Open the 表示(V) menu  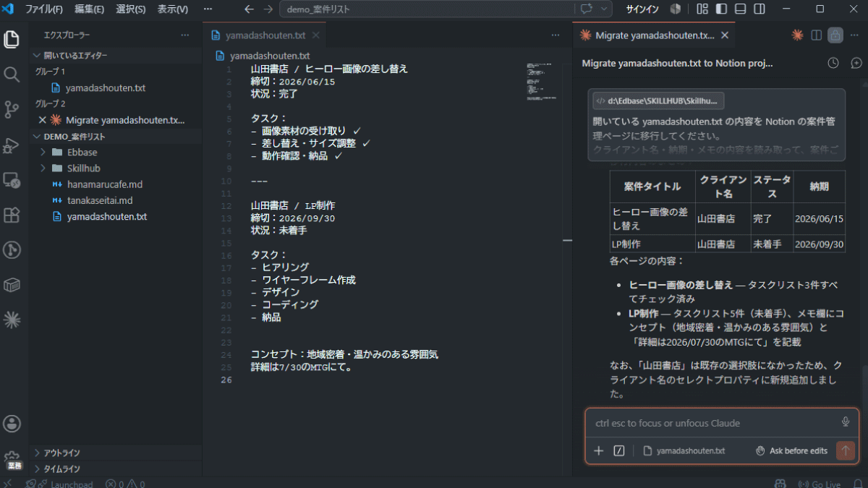(173, 9)
